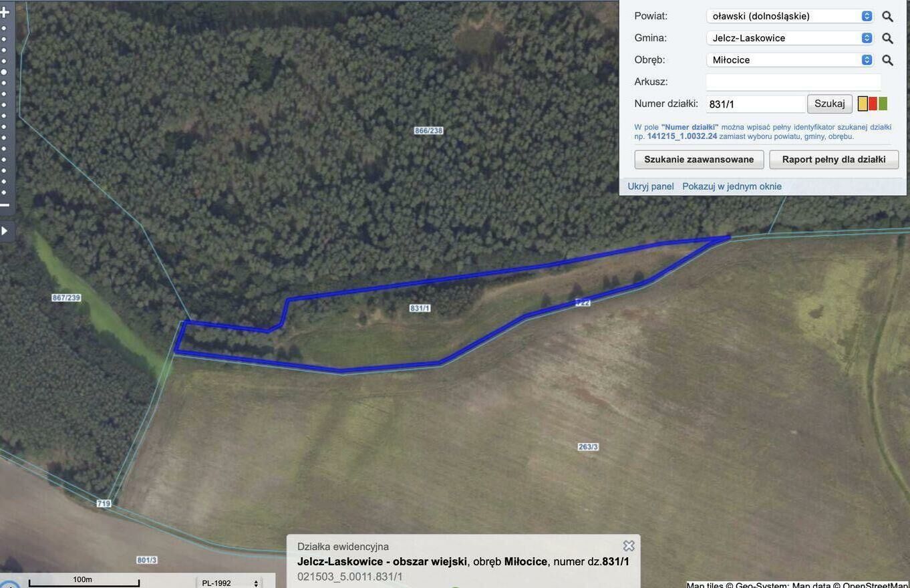Choose the red highlight color swatch
Viewport: 910px width, 588px height.
pos(873,104)
